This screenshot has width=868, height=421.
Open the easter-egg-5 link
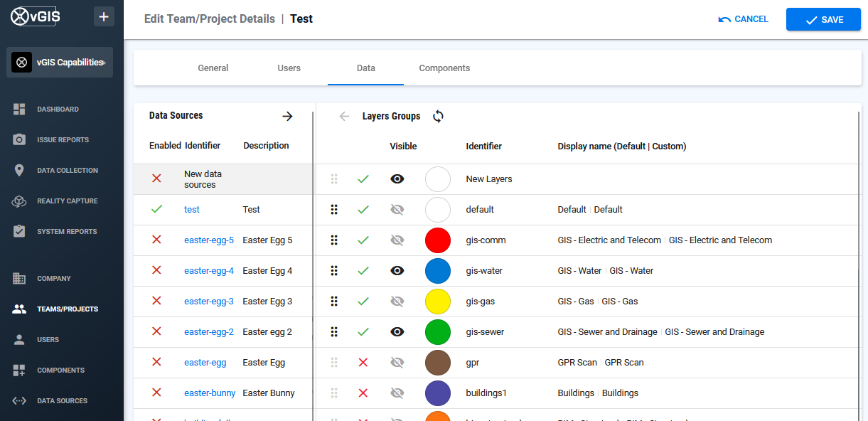[209, 240]
